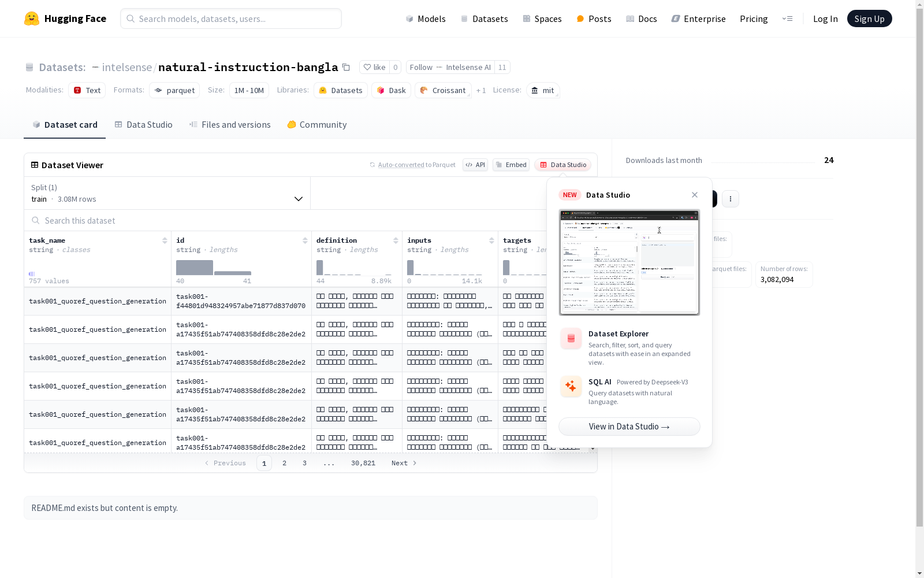The width and height of the screenshot is (924, 578).
Task: Open the intelsense organization link
Action: pos(126,67)
